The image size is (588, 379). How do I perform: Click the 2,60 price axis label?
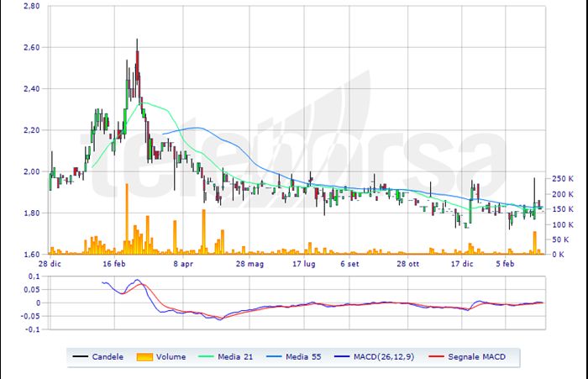click(x=31, y=47)
